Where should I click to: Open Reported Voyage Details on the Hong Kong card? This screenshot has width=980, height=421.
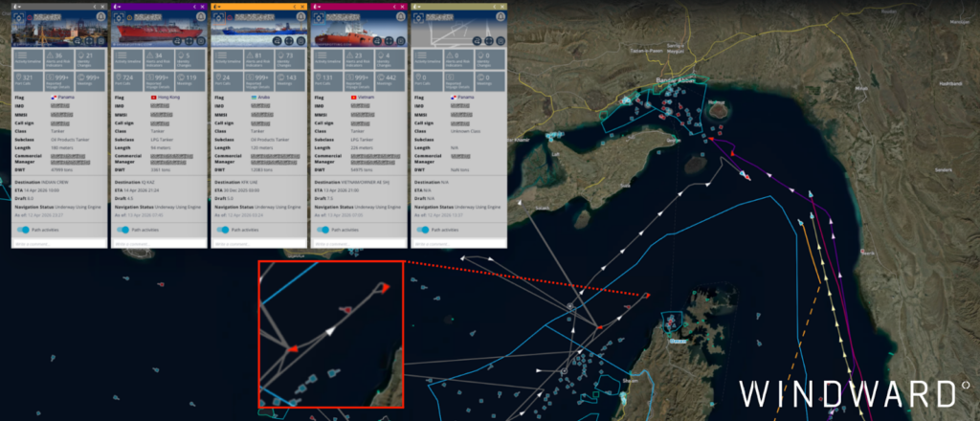(158, 81)
